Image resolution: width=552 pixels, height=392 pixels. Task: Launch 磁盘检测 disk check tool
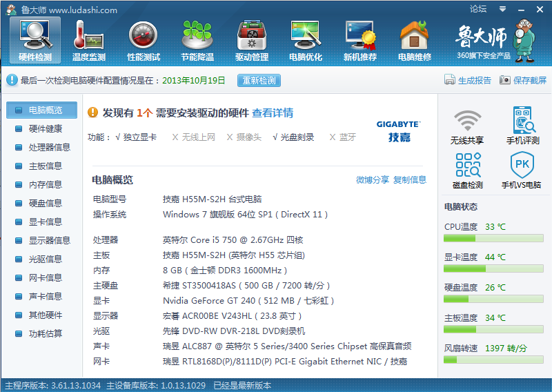click(x=467, y=170)
